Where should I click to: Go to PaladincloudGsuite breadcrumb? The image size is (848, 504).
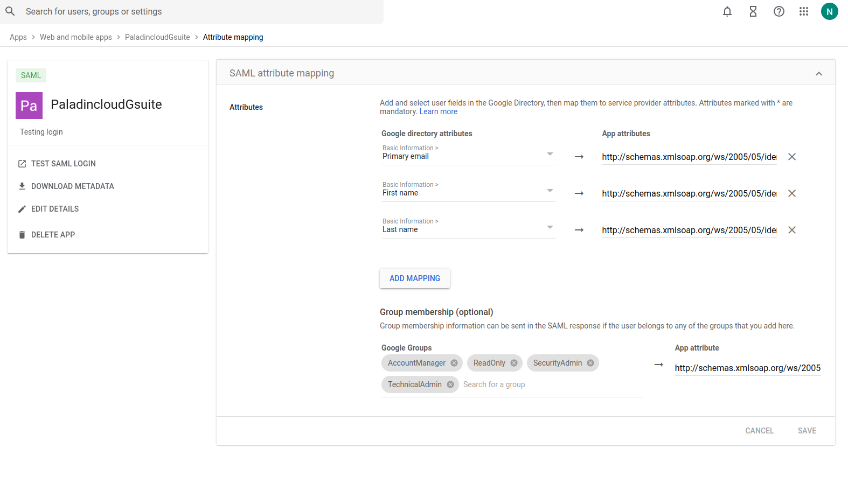click(x=157, y=37)
